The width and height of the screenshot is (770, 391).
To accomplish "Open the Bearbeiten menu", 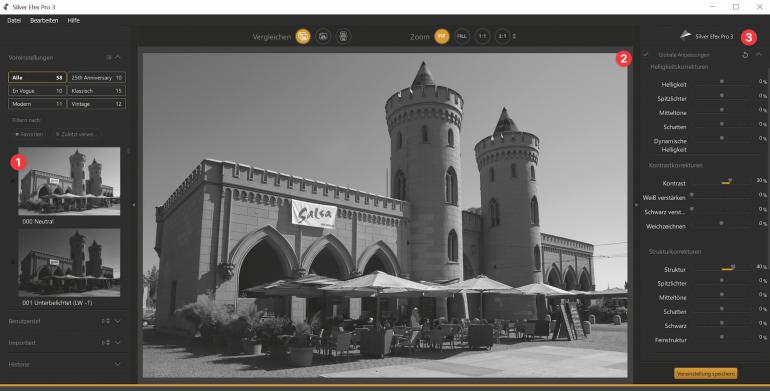I will pyautogui.click(x=44, y=21).
